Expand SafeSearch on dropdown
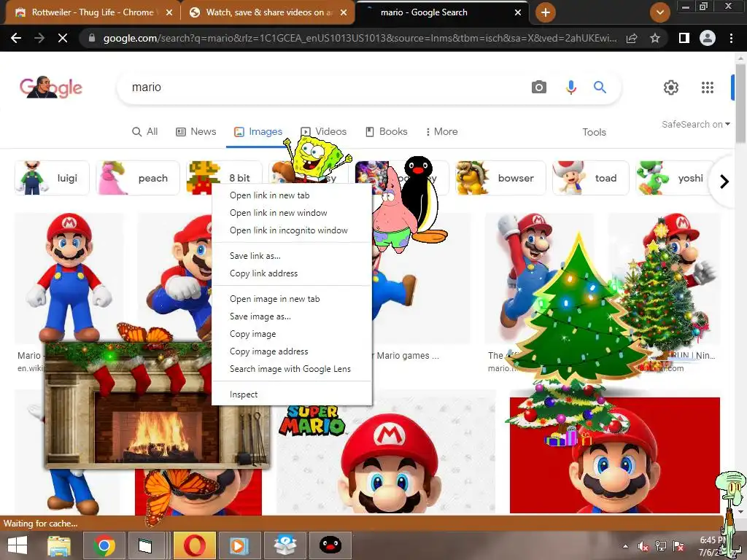Image resolution: width=747 pixels, height=560 pixels. (x=695, y=124)
